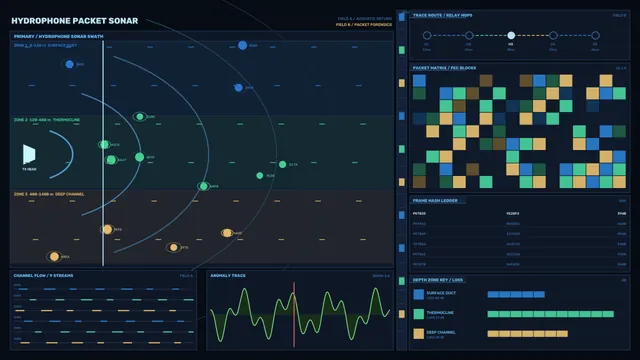The height and width of the screenshot is (360, 640).
Task: Click the Deep Channel yellow loss bar
Action: [x=527, y=334]
